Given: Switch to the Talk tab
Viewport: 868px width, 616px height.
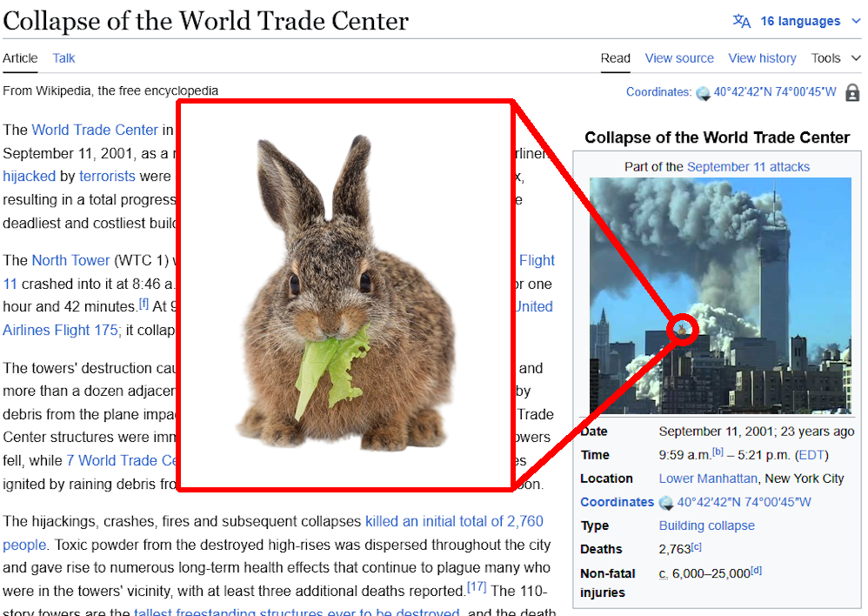Looking at the screenshot, I should pos(63,58).
